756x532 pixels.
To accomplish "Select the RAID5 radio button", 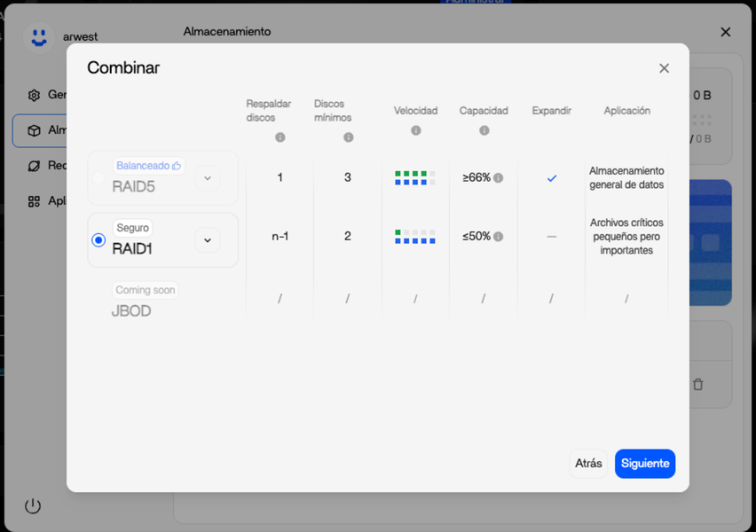I will pyautogui.click(x=98, y=178).
